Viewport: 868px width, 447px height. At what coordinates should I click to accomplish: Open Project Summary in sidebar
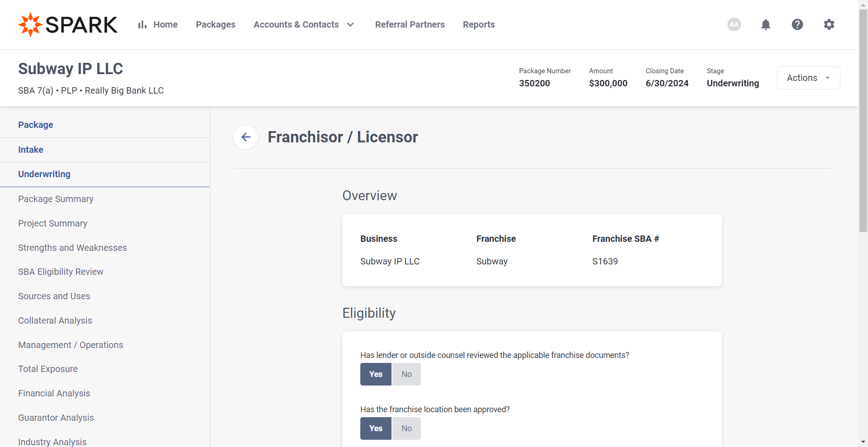pos(52,223)
